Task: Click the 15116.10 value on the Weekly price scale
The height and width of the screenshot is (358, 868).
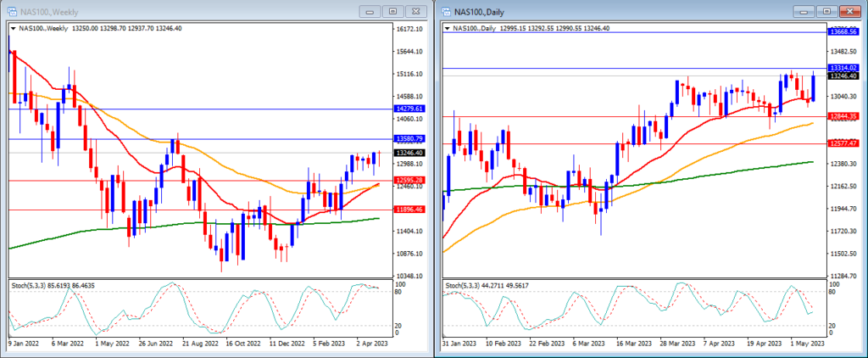Action: click(409, 74)
